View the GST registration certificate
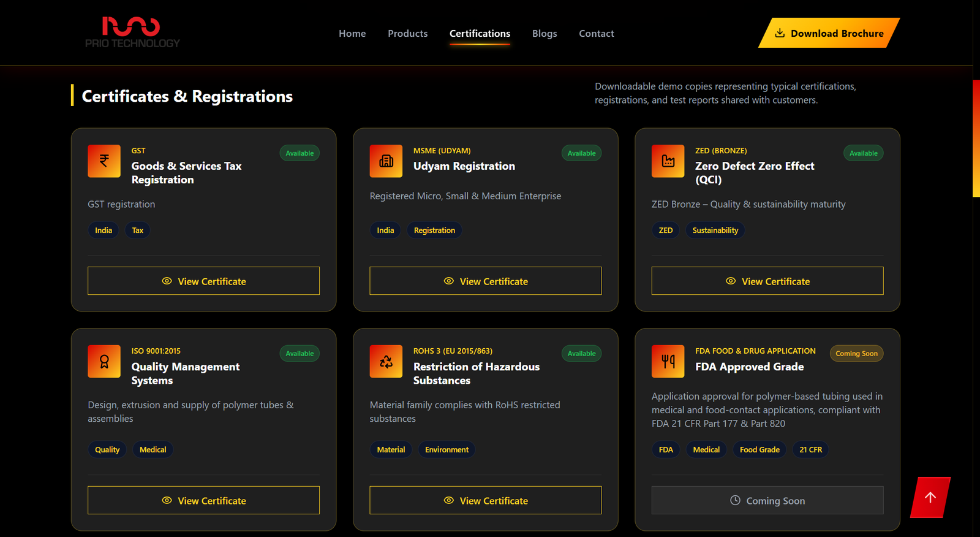Image resolution: width=980 pixels, height=537 pixels. [203, 281]
